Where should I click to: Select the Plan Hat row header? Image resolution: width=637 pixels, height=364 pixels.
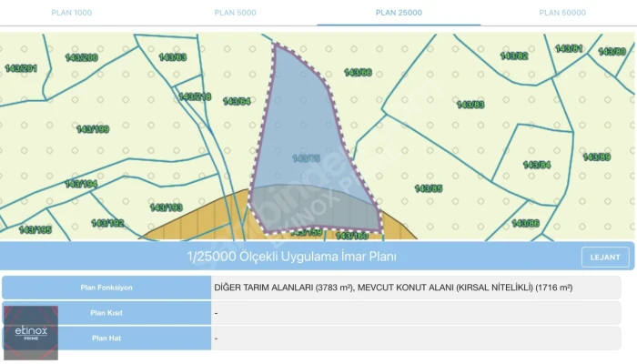coord(106,338)
